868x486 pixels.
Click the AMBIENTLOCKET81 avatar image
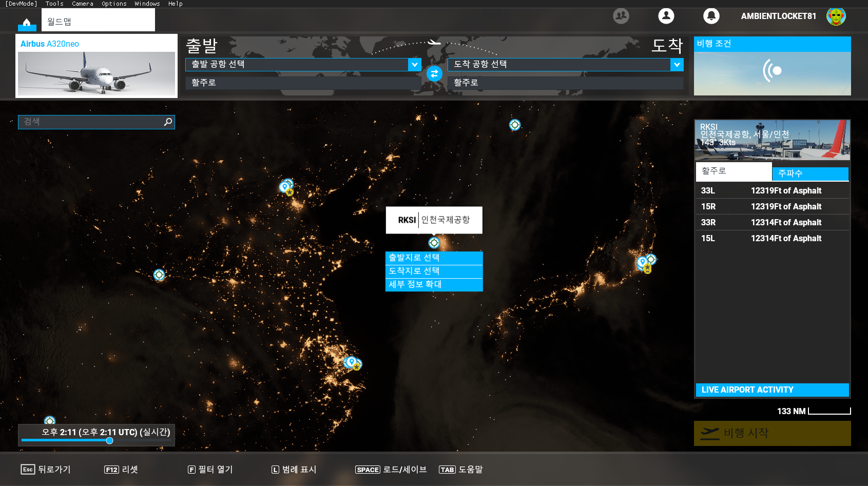(x=836, y=16)
